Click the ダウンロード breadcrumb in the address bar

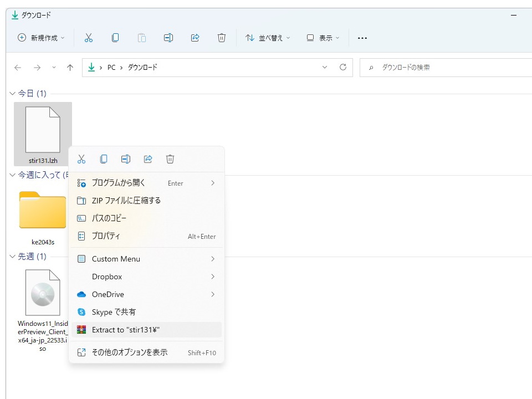click(142, 67)
